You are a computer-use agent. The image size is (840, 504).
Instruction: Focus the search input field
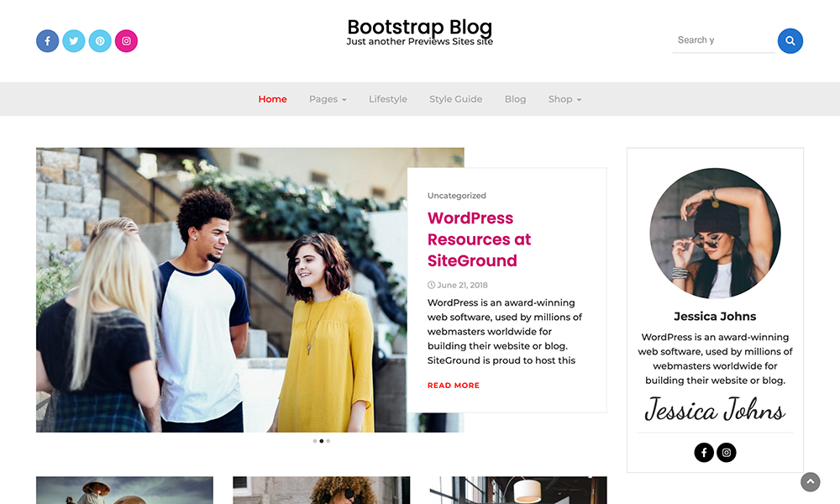click(x=722, y=40)
